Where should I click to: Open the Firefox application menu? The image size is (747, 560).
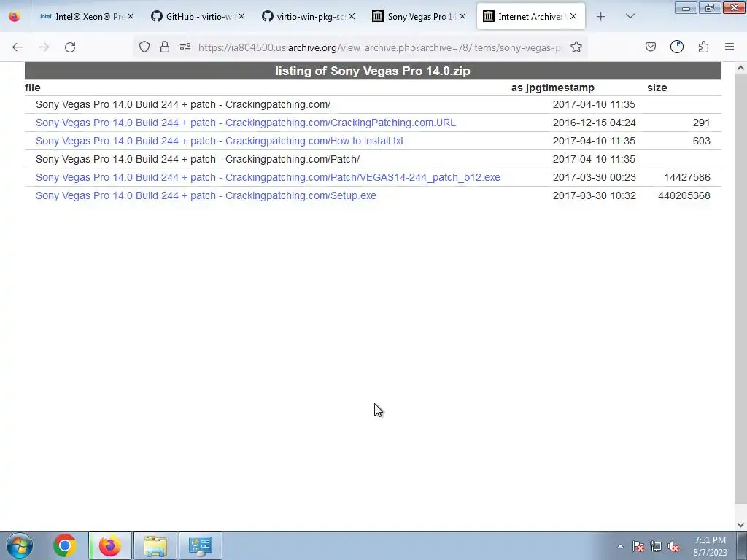729,47
